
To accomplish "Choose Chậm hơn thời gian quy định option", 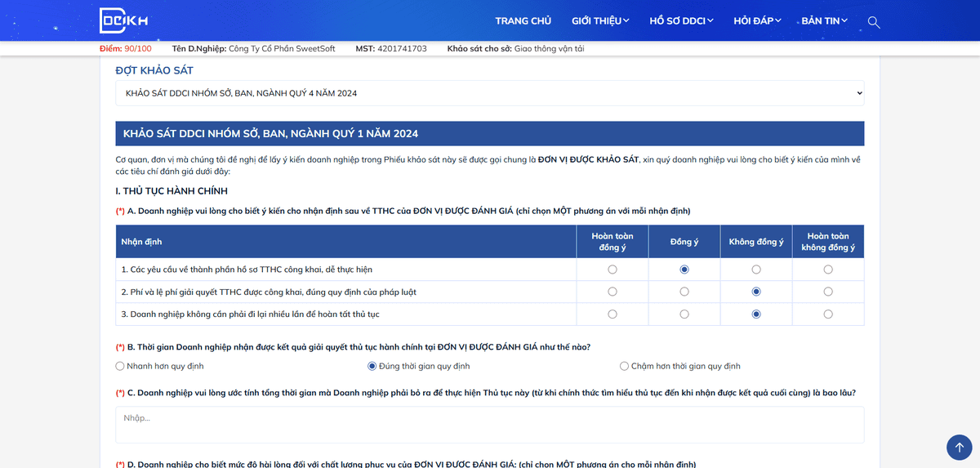I will [x=625, y=366].
